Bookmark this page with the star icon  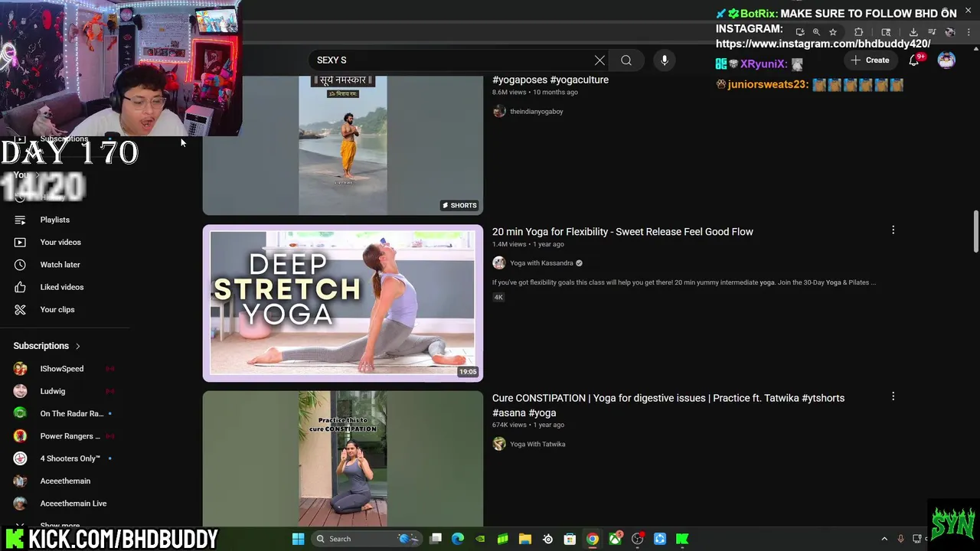point(833,32)
